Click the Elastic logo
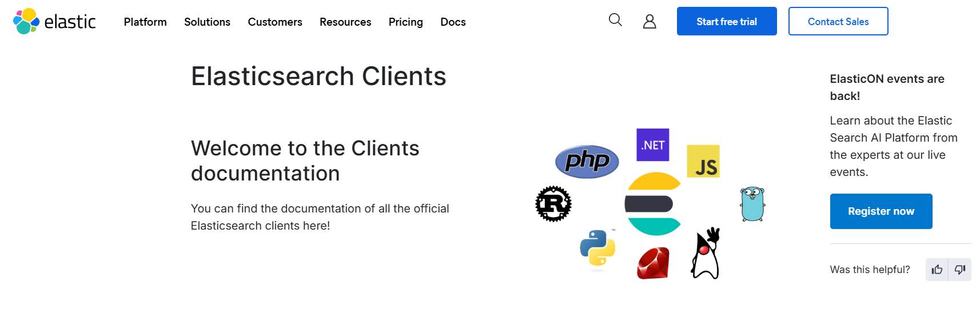The width and height of the screenshot is (980, 325). point(54,22)
